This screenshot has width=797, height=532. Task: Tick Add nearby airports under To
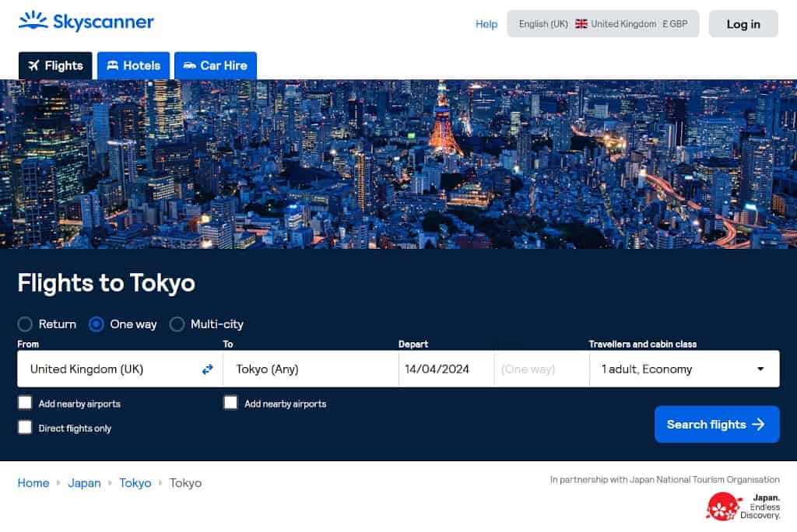pyautogui.click(x=230, y=403)
